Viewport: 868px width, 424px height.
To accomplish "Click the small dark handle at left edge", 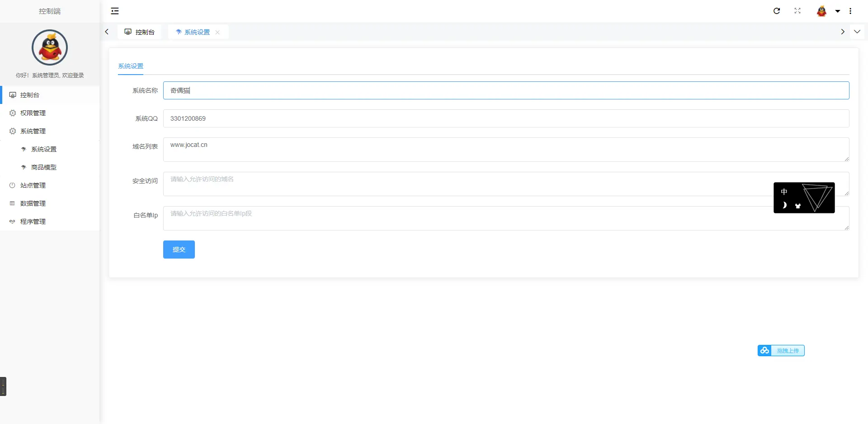I will click(3, 386).
